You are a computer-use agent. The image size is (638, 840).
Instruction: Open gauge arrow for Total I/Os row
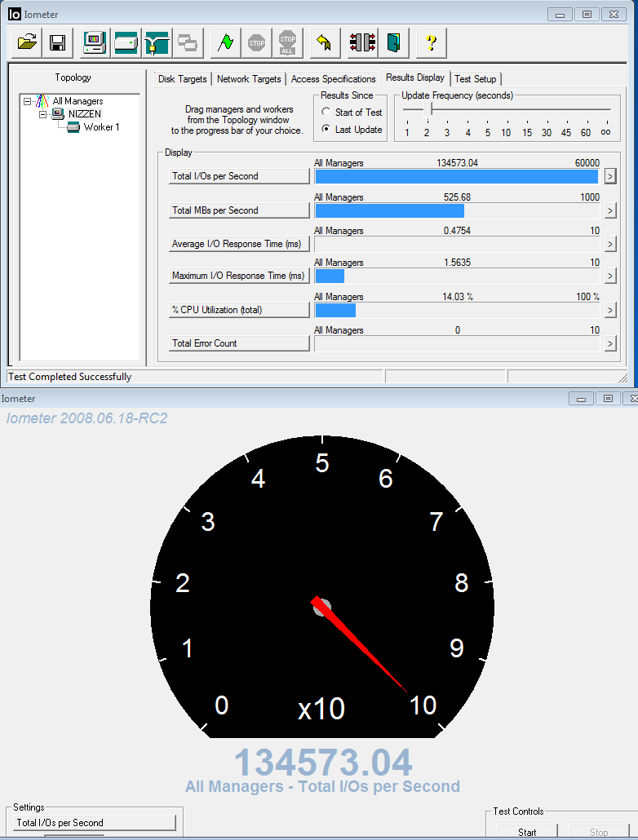[x=610, y=176]
